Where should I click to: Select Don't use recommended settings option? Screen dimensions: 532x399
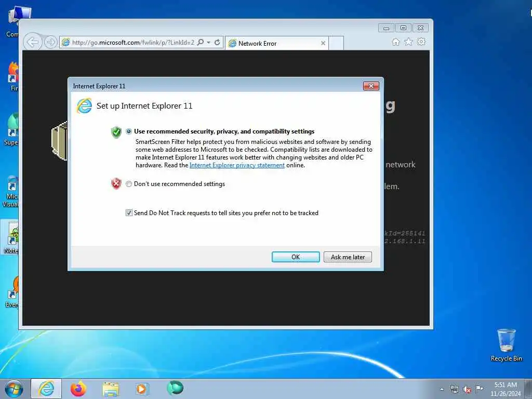coord(129,184)
